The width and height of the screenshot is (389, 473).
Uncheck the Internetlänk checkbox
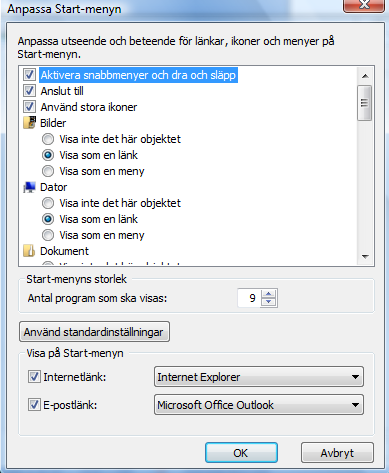tap(34, 377)
